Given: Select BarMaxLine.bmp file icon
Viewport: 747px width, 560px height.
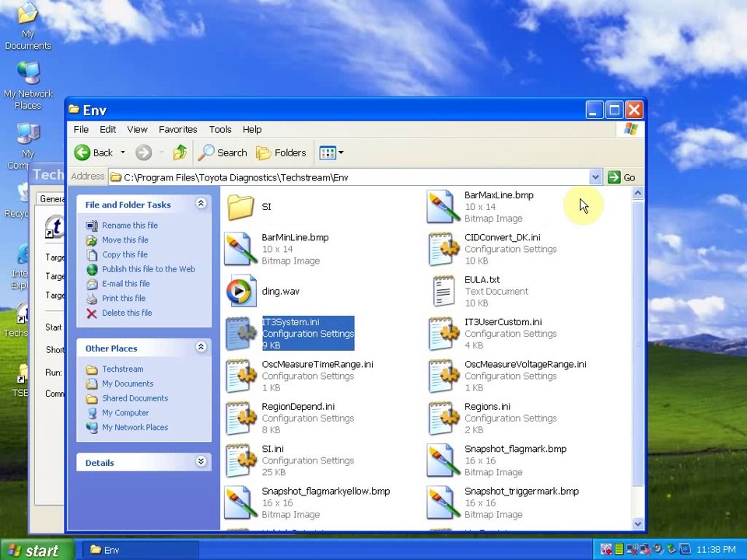Looking at the screenshot, I should point(443,207).
